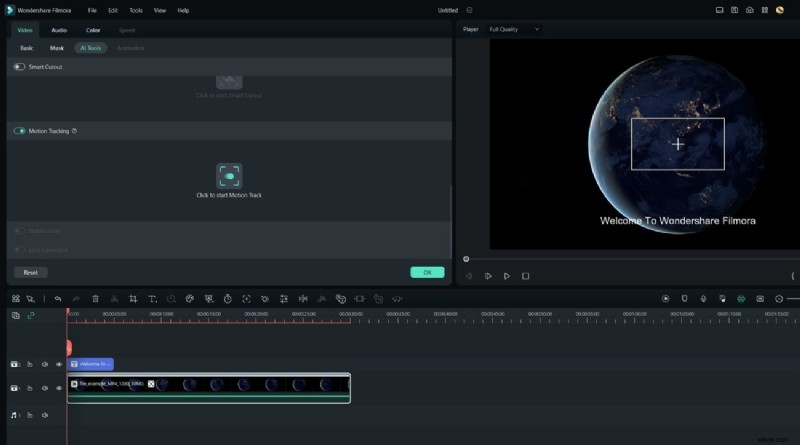The image size is (800, 445).
Task: Open the adjust sliders tool icon
Action: 284,299
